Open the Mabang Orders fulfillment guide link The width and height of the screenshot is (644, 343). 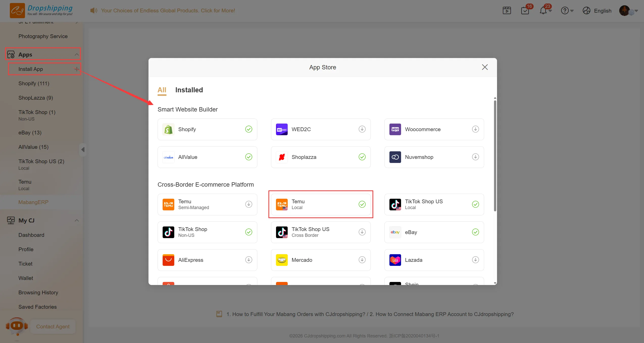(295, 314)
